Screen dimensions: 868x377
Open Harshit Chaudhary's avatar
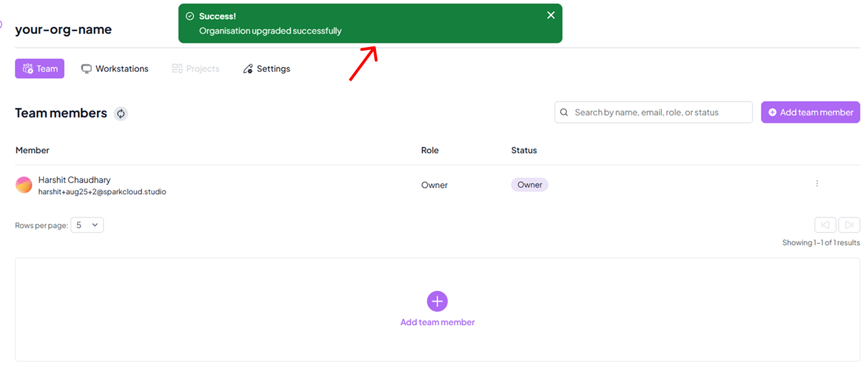(x=23, y=185)
